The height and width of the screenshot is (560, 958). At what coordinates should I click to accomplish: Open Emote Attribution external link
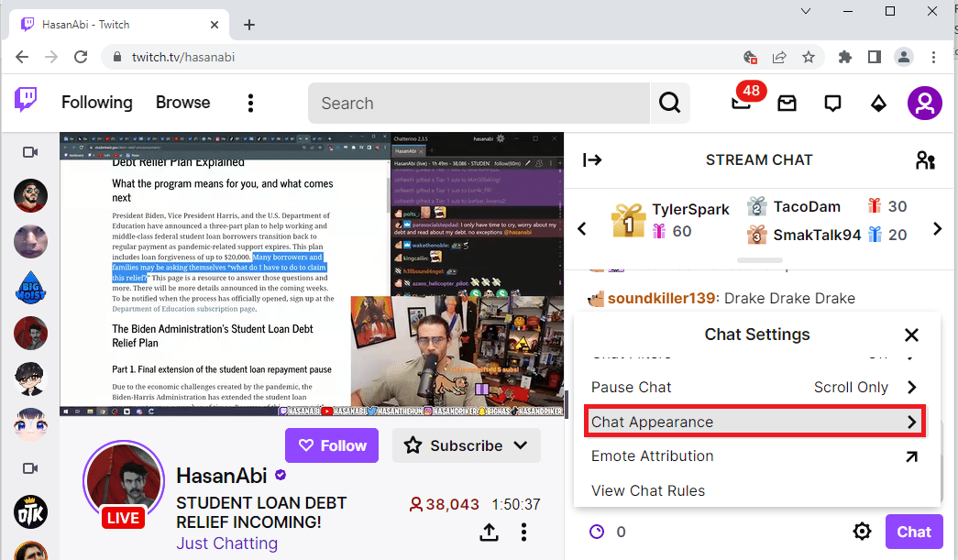(x=754, y=456)
